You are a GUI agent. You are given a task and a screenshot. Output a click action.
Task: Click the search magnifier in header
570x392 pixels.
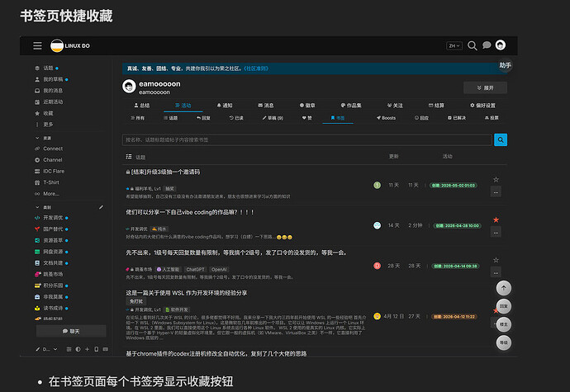pos(473,45)
